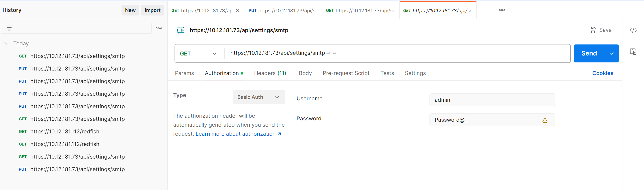The image size is (644, 190).
Task: Open the Basic Auth type dropdown
Action: (259, 97)
